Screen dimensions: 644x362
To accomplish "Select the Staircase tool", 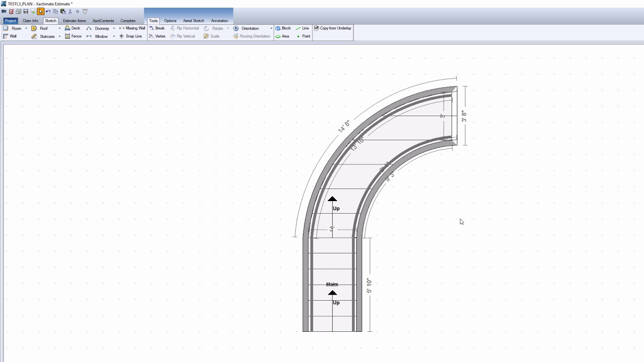I will point(43,36).
